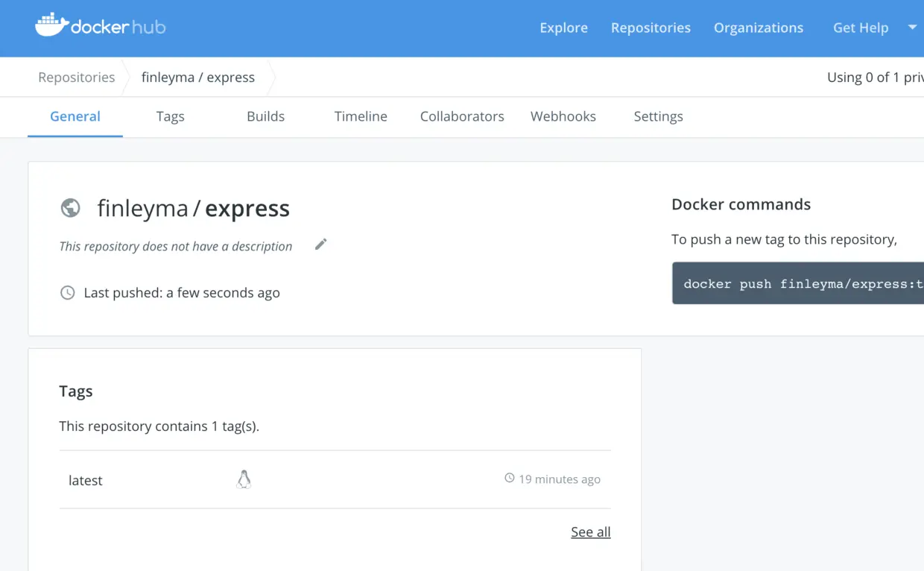Image resolution: width=924 pixels, height=571 pixels.
Task: Select the General tab
Action: click(75, 116)
